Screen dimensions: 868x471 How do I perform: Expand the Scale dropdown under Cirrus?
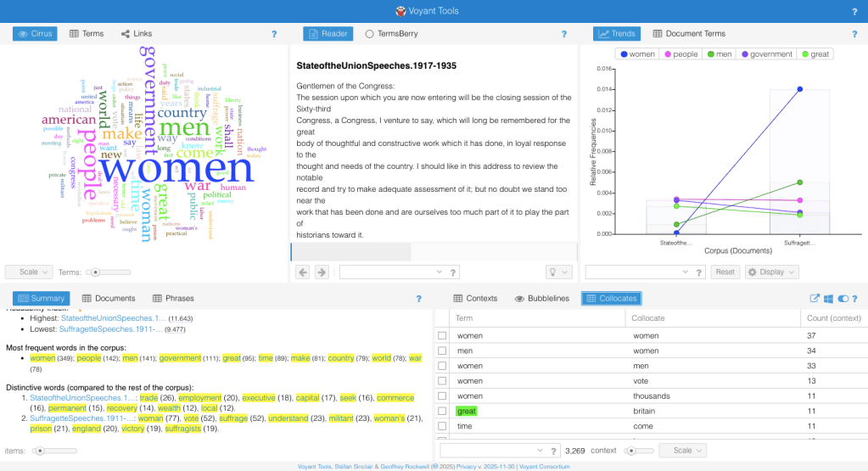click(x=29, y=272)
